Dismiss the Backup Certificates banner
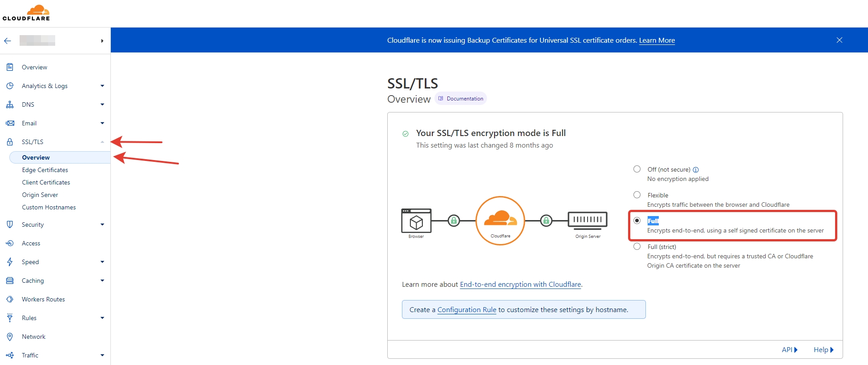 839,40
